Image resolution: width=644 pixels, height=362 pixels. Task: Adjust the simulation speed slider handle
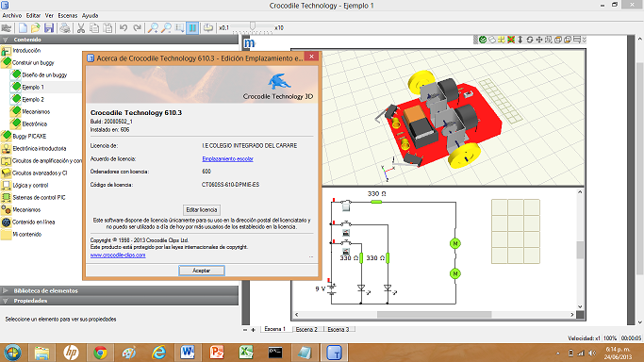coord(253,26)
